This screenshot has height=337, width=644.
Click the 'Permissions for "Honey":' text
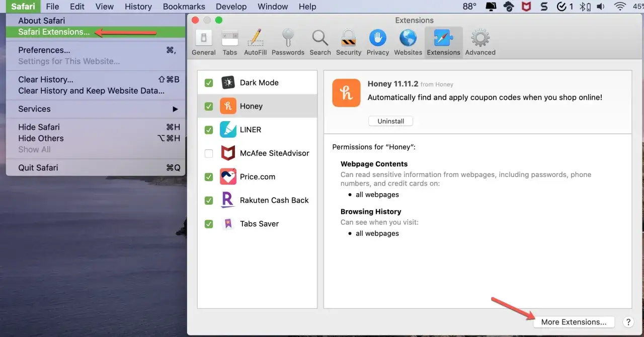[x=374, y=147]
